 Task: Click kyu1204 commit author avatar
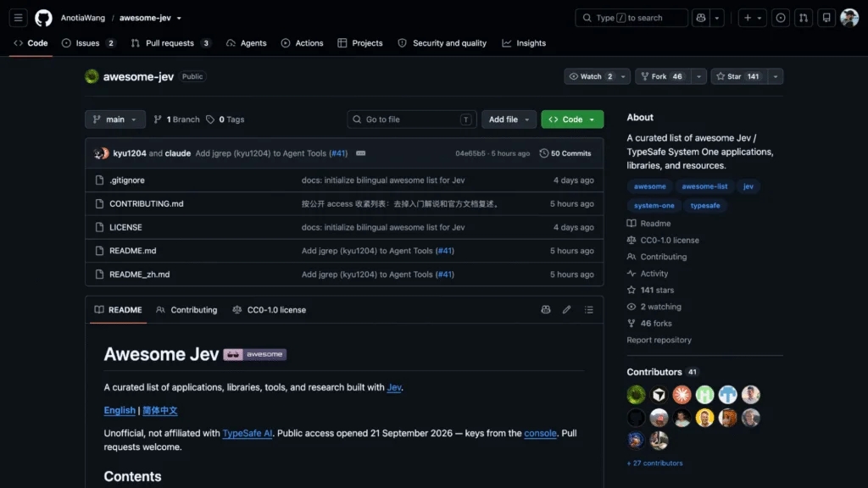coord(99,153)
